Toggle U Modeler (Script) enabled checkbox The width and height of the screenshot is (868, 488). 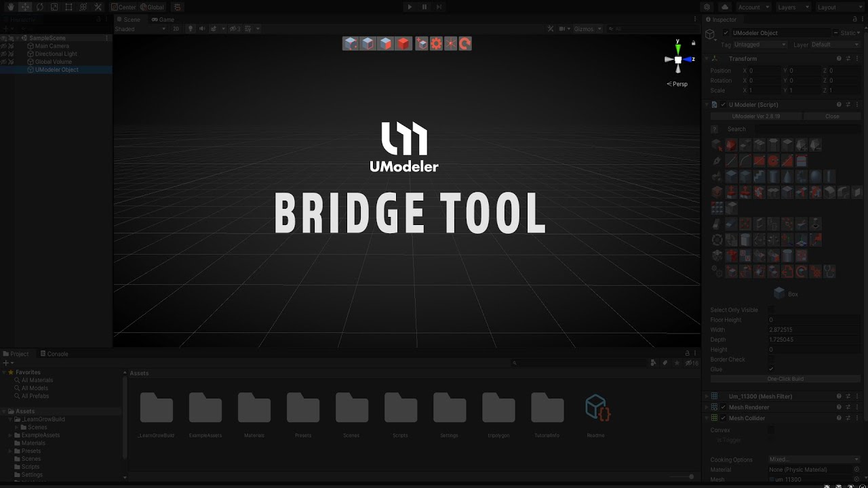[723, 105]
